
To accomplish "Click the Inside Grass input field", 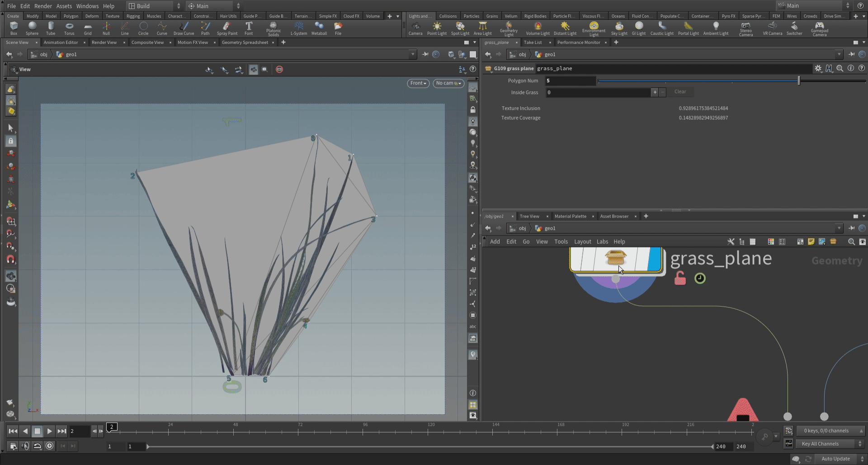I will 598,92.
